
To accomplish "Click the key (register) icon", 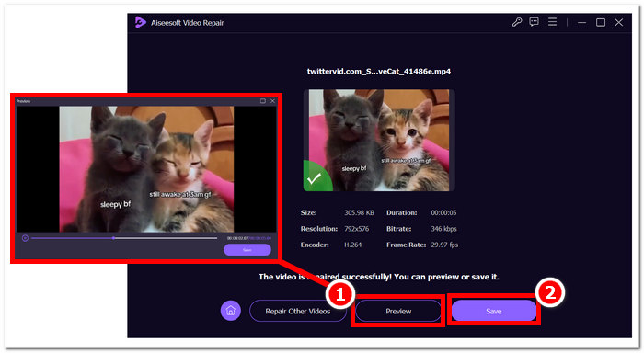I will click(x=517, y=22).
